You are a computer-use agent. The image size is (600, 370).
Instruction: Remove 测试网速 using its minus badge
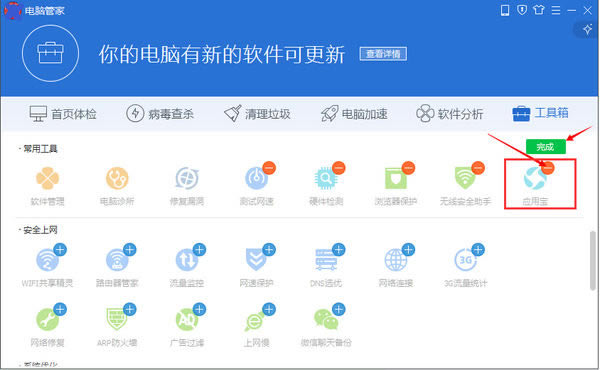269,168
